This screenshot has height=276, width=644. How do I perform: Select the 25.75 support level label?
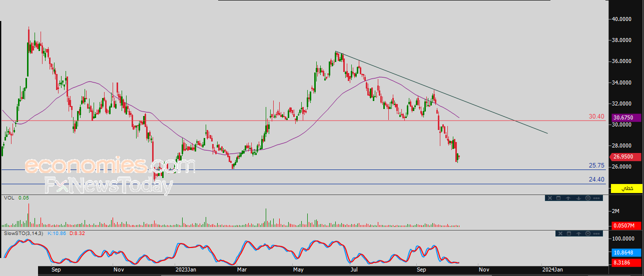(596, 165)
